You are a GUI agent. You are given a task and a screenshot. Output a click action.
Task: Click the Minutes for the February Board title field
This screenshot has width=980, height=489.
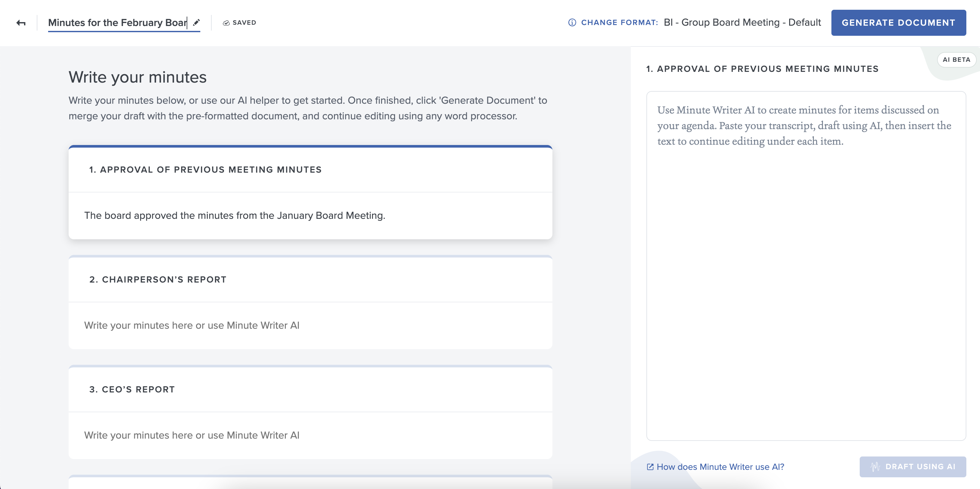pyautogui.click(x=117, y=23)
